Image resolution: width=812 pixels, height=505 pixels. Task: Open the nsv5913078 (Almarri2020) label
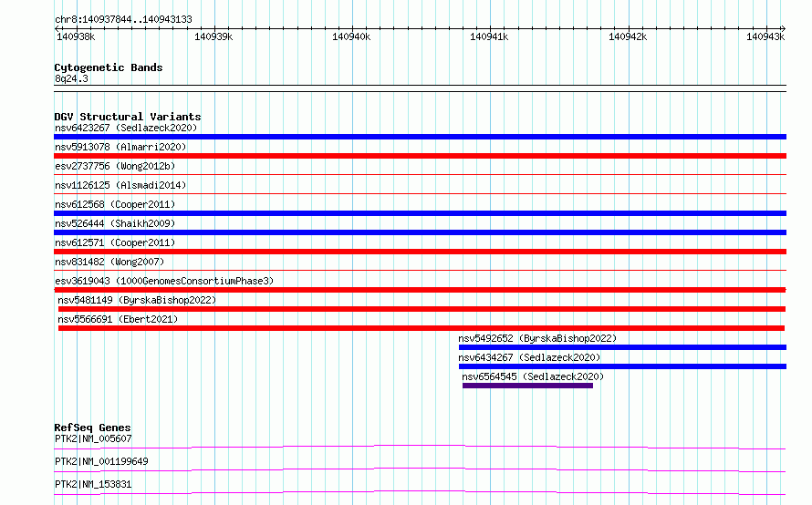tap(120, 147)
